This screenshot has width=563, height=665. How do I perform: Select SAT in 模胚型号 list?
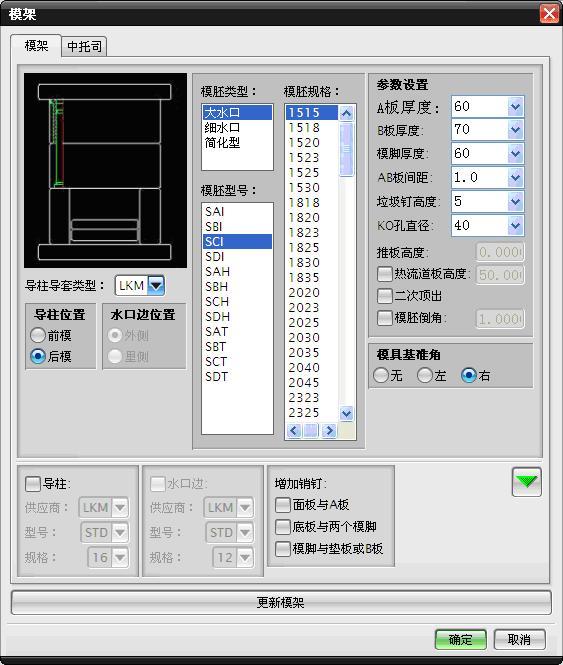tap(237, 331)
